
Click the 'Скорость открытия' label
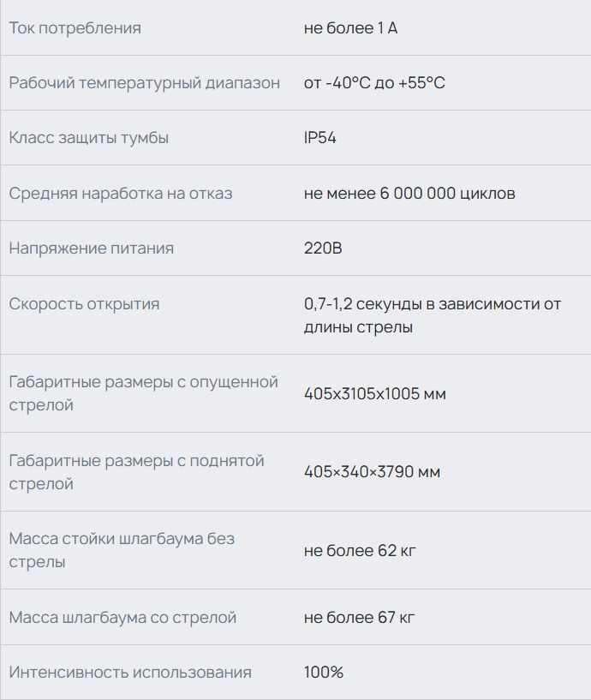[x=84, y=304]
